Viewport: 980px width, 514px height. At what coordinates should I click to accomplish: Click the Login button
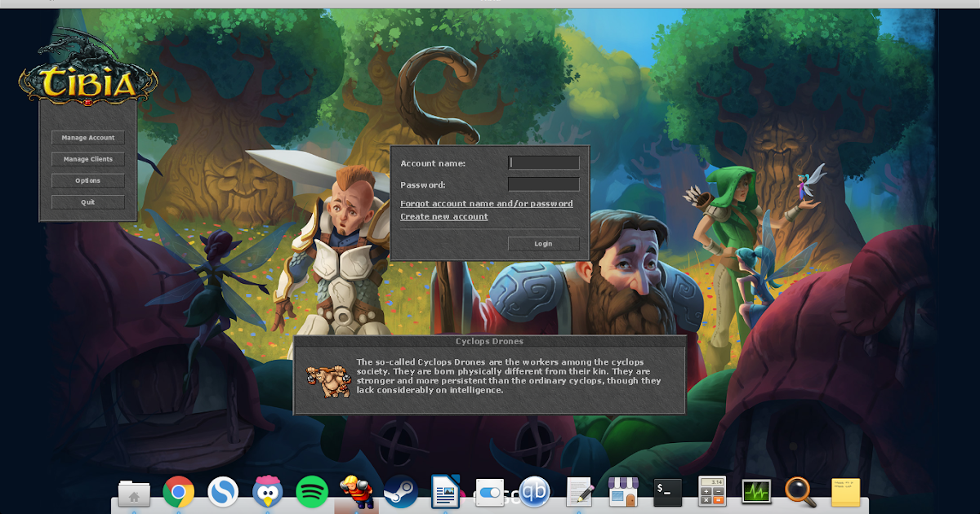click(543, 243)
